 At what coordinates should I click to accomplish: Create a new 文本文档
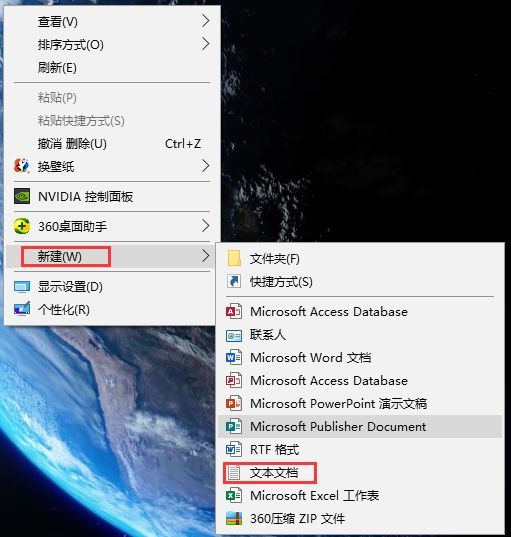point(360,473)
